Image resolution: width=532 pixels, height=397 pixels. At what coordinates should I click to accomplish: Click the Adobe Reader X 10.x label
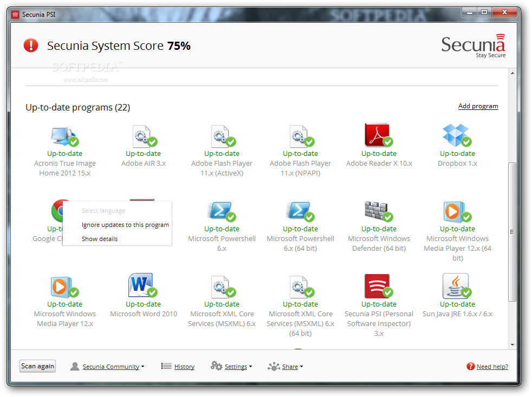[379, 164]
